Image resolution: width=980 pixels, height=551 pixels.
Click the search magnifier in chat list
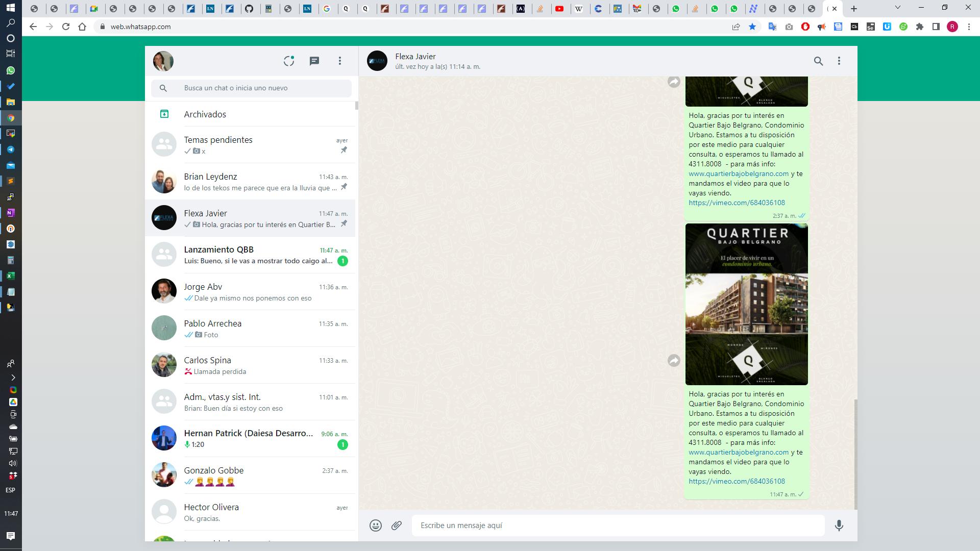163,88
